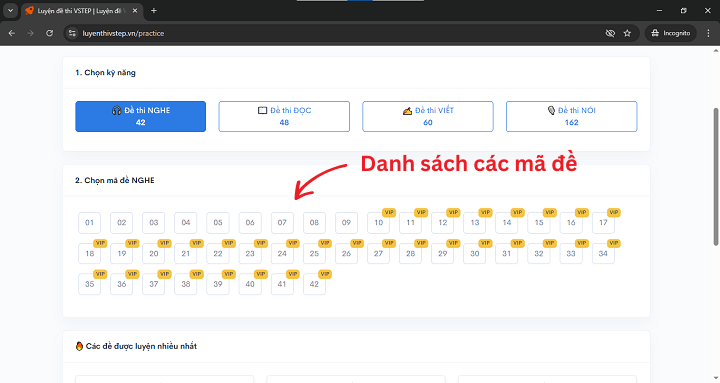Choose VIP test code 16
Viewport: 720px width, 383px height.
571,223
